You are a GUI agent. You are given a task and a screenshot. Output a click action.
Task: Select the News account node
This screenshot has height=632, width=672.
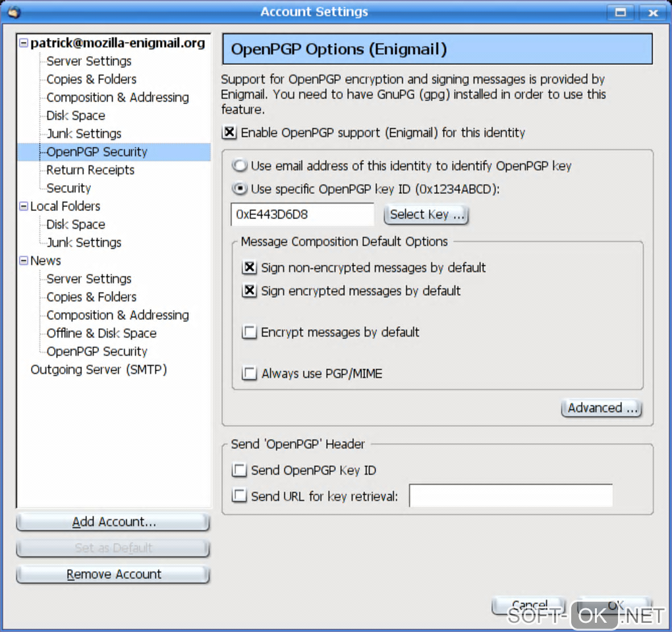coord(45,261)
